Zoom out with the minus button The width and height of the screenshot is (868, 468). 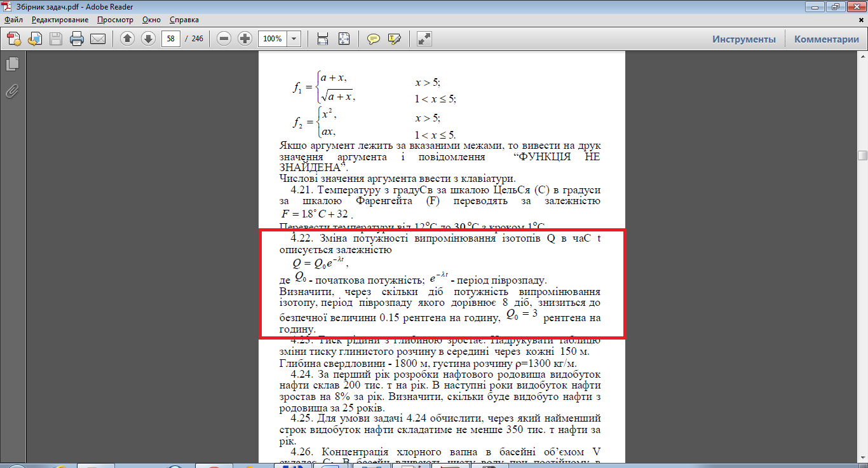tap(224, 39)
